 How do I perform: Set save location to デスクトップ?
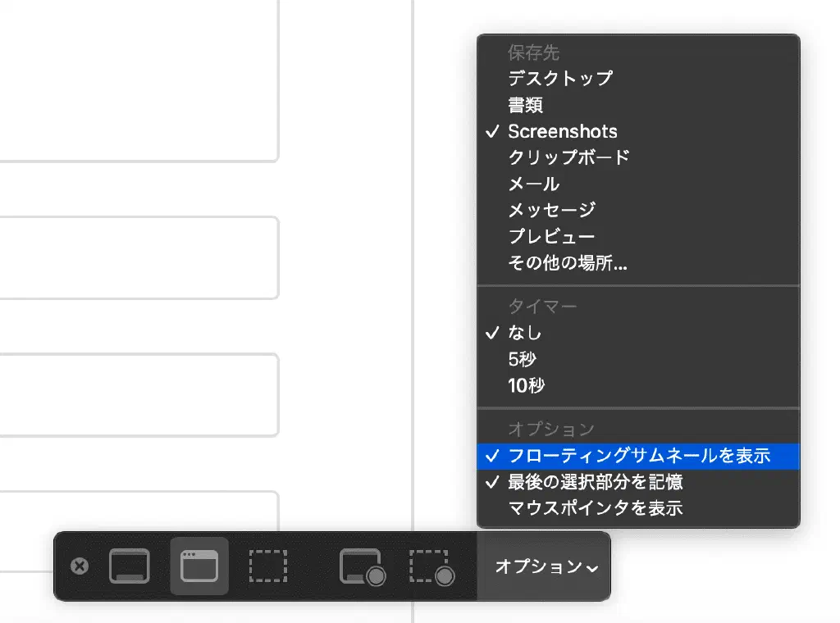coord(559,79)
